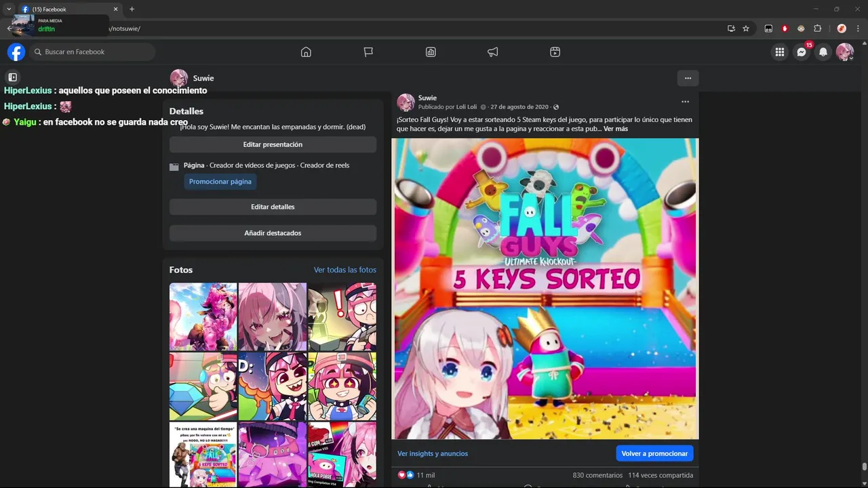
Task: Open the robot-face extension icon
Action: point(768,28)
